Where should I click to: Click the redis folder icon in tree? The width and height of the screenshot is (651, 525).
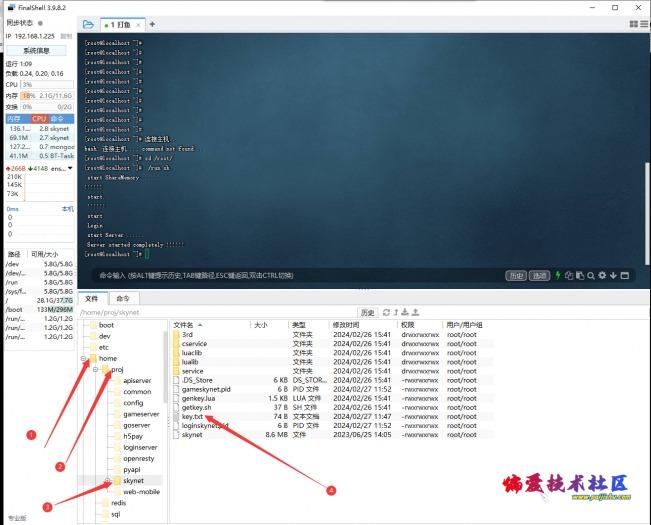[105, 503]
